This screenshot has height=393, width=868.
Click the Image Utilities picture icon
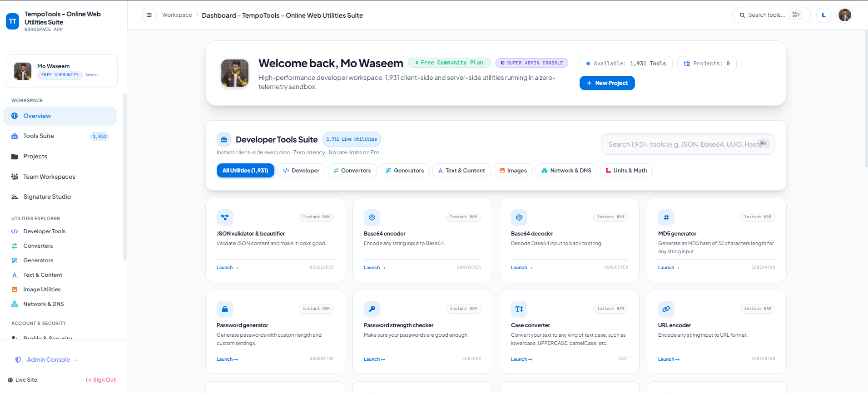tap(15, 290)
